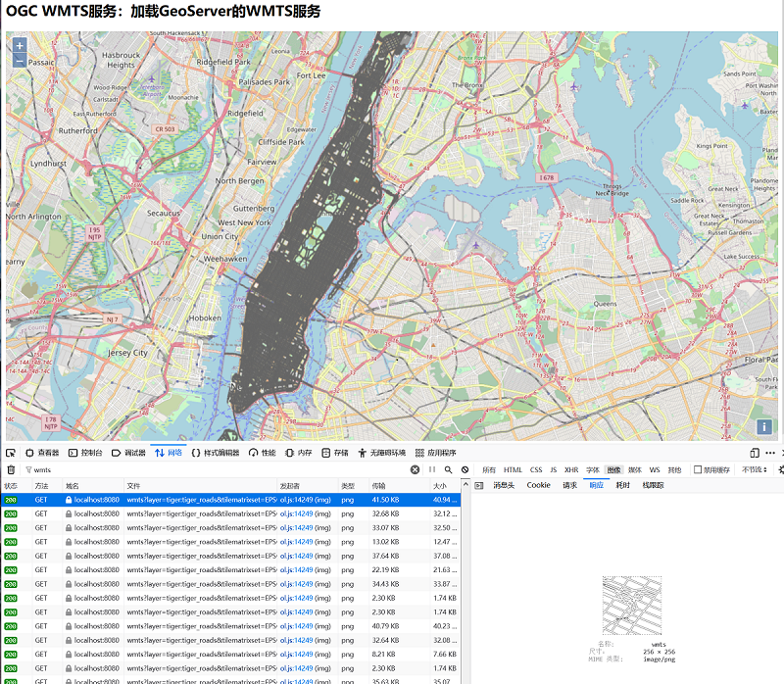Toggle the XHR request filter

pos(571,470)
